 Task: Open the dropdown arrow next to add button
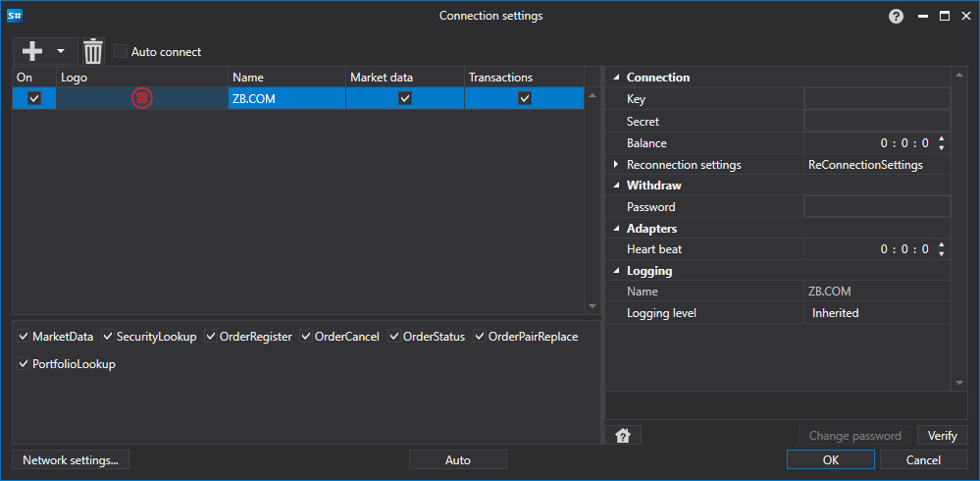[61, 51]
